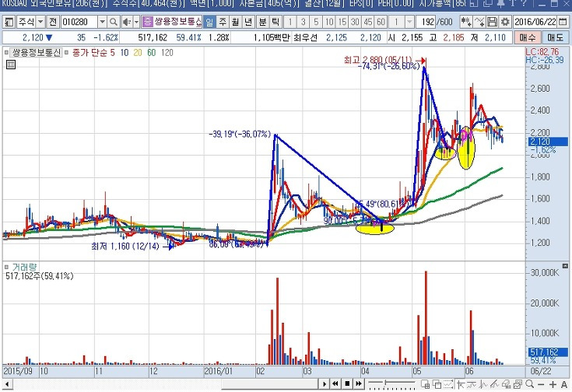Click the stop playback button
The height and width of the screenshot is (392, 572).
(347, 384)
